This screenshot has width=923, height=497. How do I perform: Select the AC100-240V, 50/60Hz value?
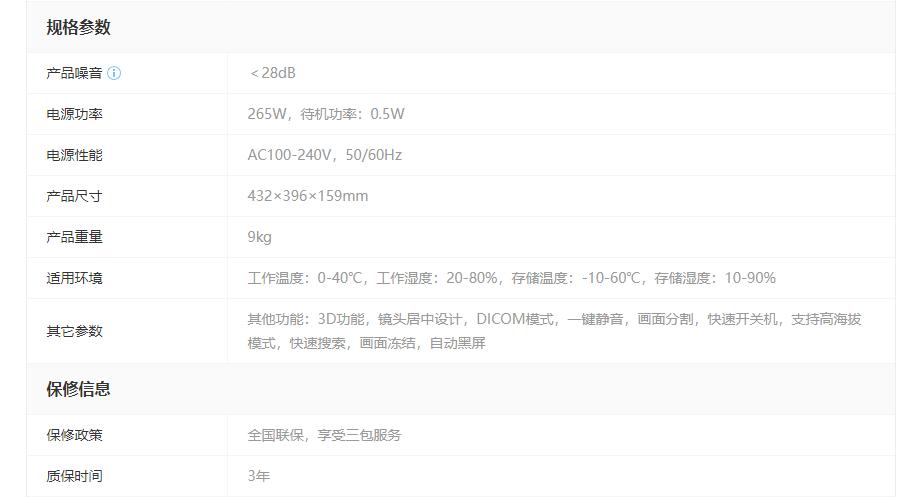coord(324,155)
